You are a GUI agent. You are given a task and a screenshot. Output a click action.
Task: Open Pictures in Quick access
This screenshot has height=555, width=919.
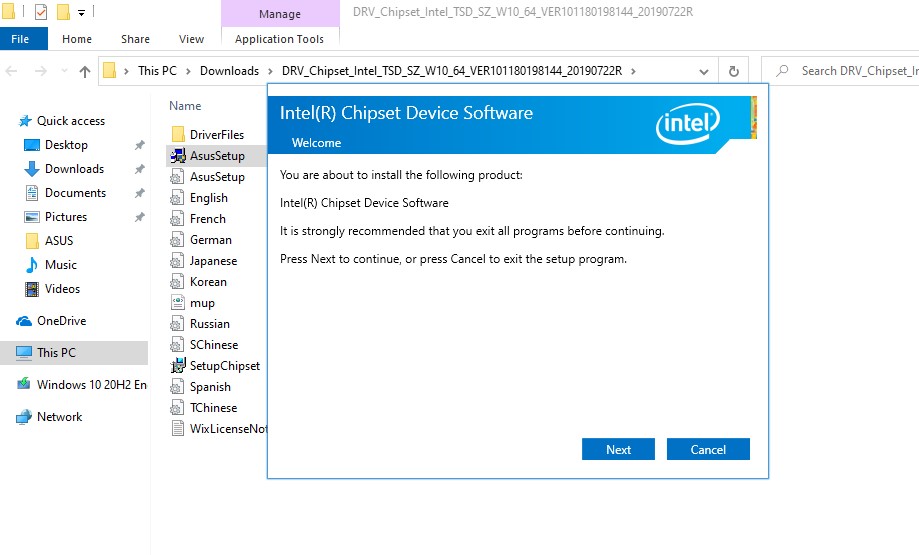[66, 217]
